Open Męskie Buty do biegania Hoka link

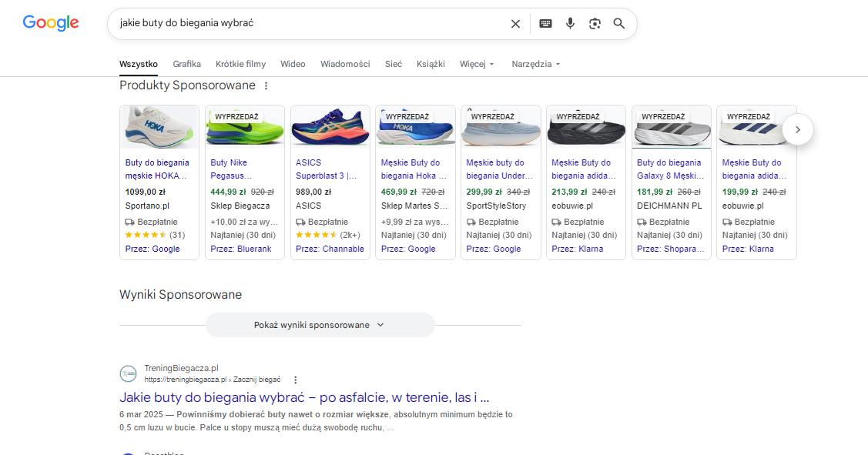[x=414, y=169]
